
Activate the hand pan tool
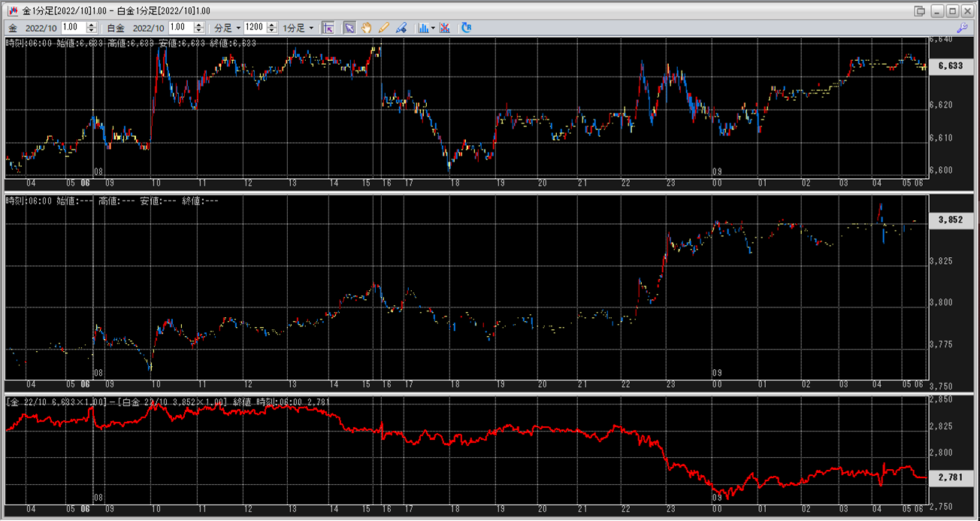tap(367, 28)
